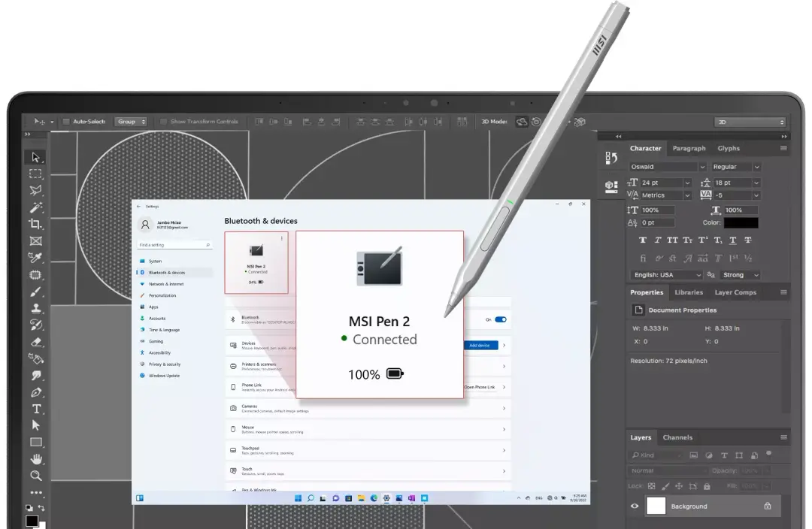Switch to the Paragraph tab
Image resolution: width=812 pixels, height=529 pixels.
(x=689, y=149)
